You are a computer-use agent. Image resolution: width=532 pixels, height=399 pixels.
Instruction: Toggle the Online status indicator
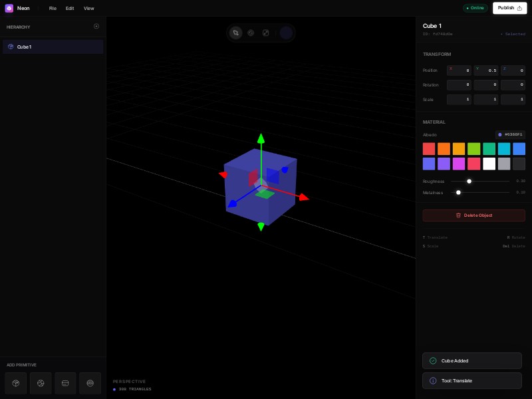pos(474,8)
